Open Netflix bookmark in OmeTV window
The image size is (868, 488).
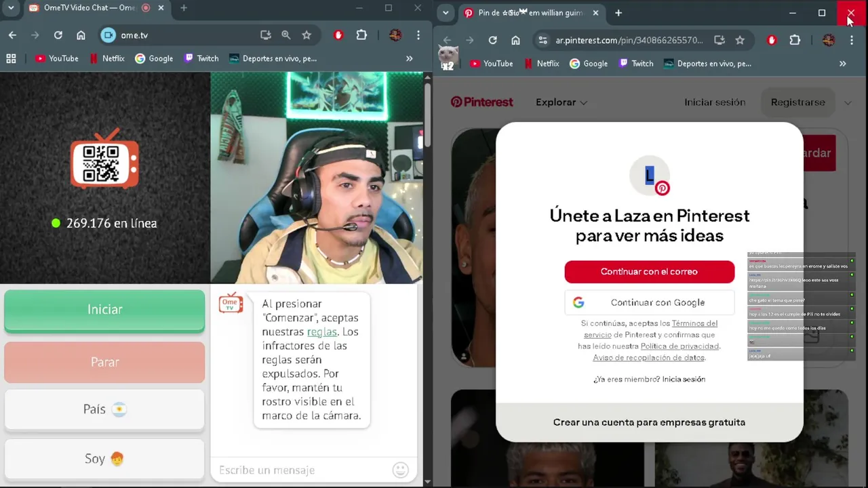coord(107,59)
